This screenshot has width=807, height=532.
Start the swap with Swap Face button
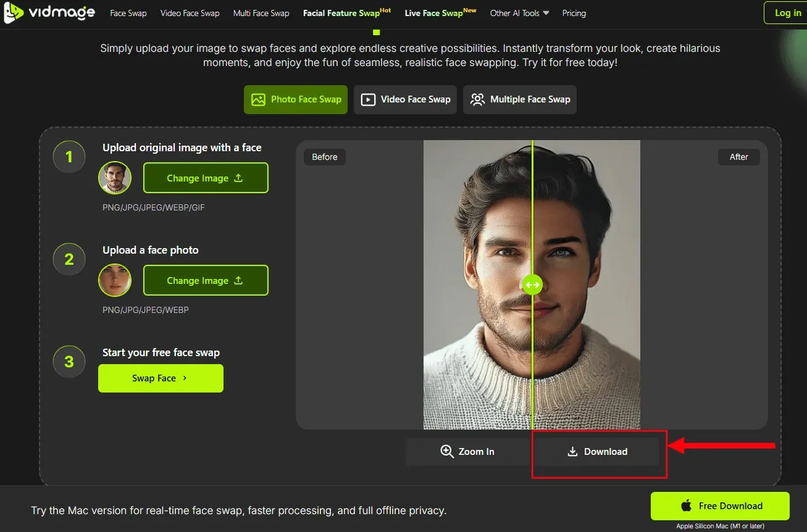[161, 378]
